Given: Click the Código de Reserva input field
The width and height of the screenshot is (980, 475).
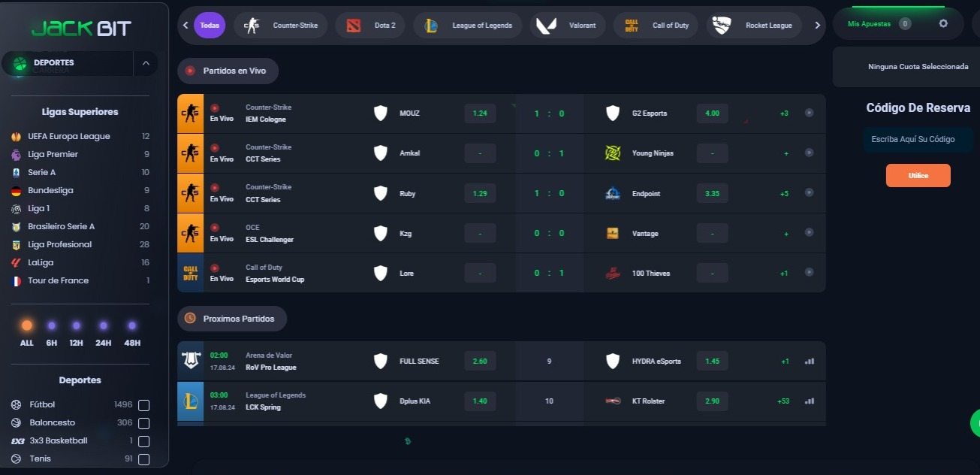Looking at the screenshot, I should pos(918,140).
